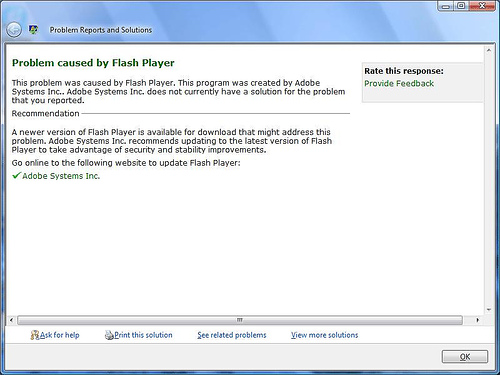Select Print this solution link
500x375 pixels.
pos(143,335)
